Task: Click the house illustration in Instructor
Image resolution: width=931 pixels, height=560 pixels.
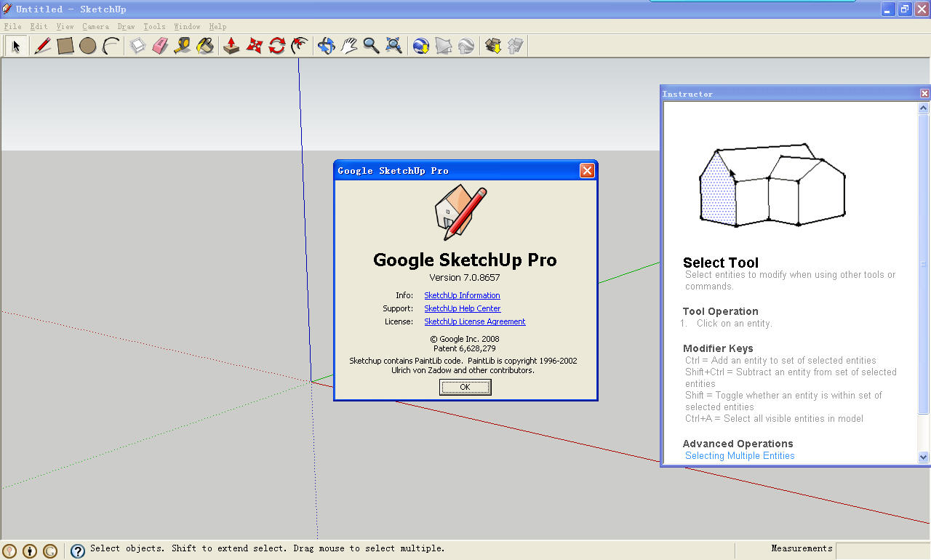Action: [x=772, y=185]
